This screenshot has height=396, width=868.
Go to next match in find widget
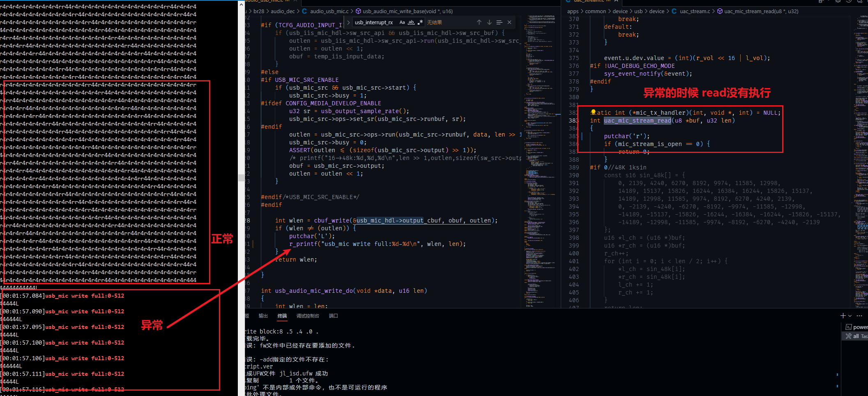(489, 22)
